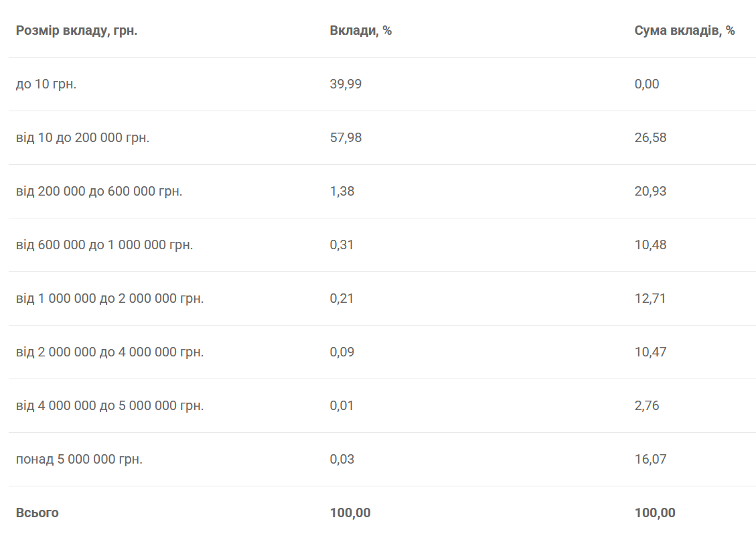This screenshot has height=542, width=756.
Task: Select the "до 10 грн." row label
Action: point(46,84)
